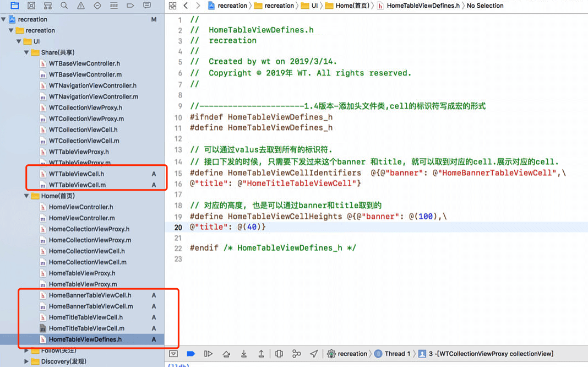
Task: Click No Selection in jump bar
Action: [x=485, y=6]
